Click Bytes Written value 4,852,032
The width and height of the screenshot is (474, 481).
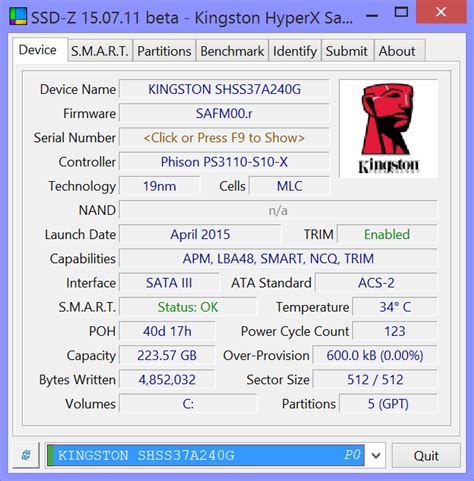click(167, 380)
